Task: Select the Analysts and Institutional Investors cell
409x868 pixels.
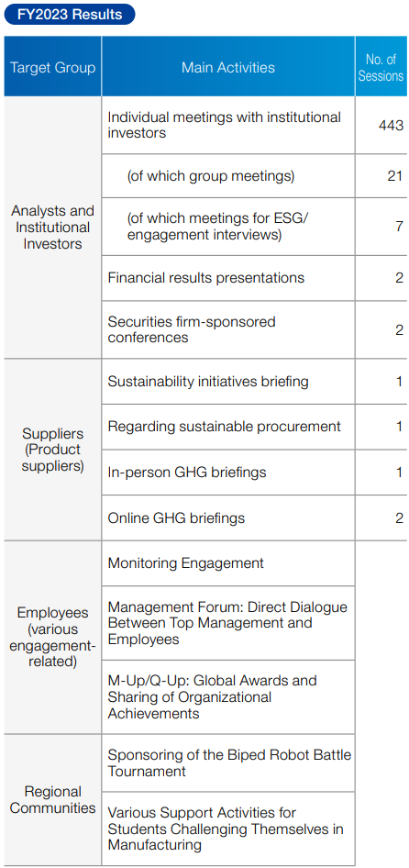Action: click(52, 228)
